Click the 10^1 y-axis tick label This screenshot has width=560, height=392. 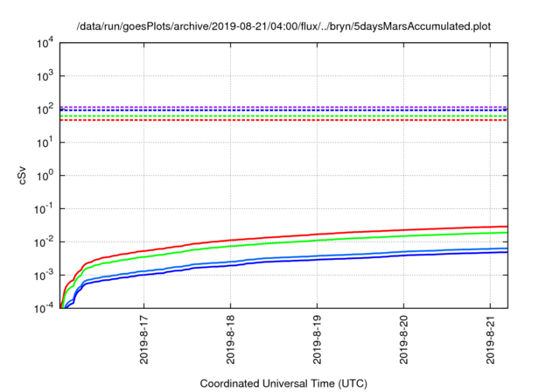pyautogui.click(x=45, y=143)
